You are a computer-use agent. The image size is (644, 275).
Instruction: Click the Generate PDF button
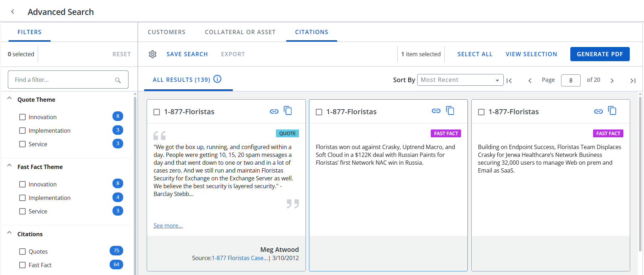coord(600,54)
